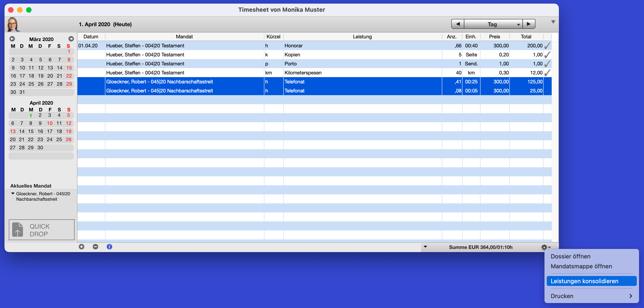Open the Tag view dropdown
Viewport: 644px width, 308px height.
[493, 24]
